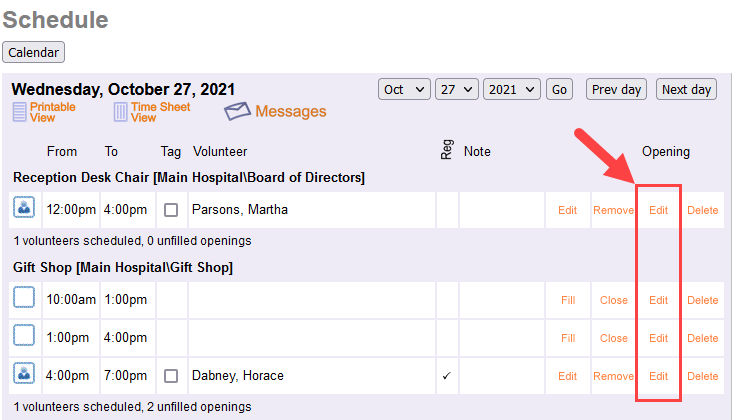Open the year dropdown showing 2021
This screenshot has height=420, width=735.
coord(511,90)
